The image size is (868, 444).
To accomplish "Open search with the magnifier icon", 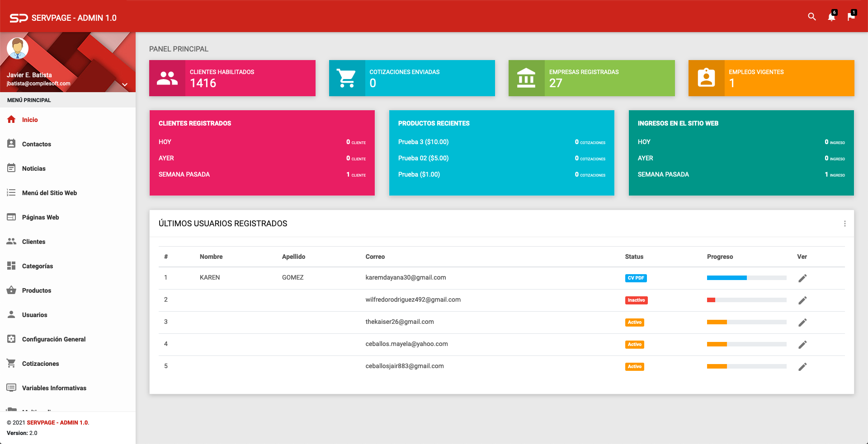I will coord(811,17).
